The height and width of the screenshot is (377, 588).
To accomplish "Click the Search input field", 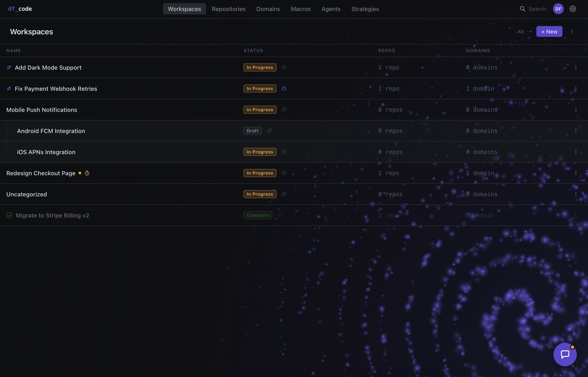I will (537, 9).
